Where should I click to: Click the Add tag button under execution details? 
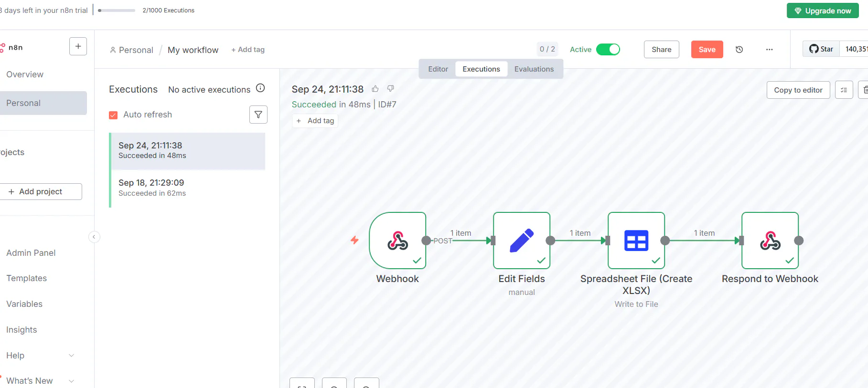[315, 121]
